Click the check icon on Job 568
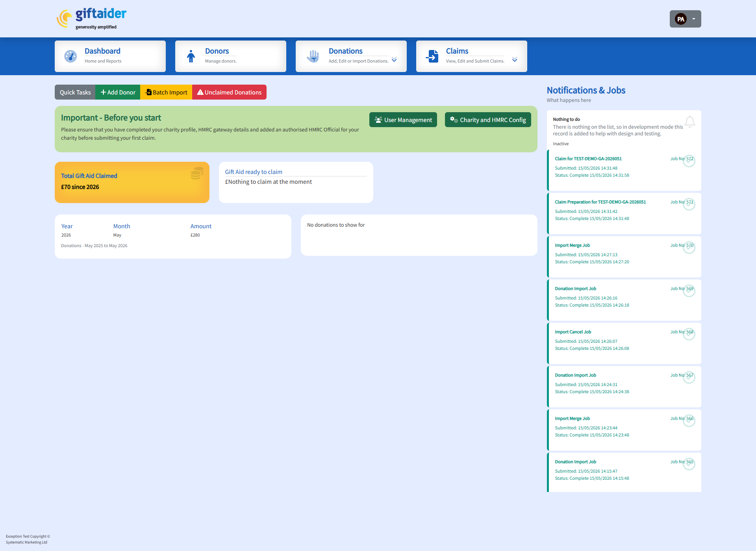The height and width of the screenshot is (551, 756). (689, 334)
